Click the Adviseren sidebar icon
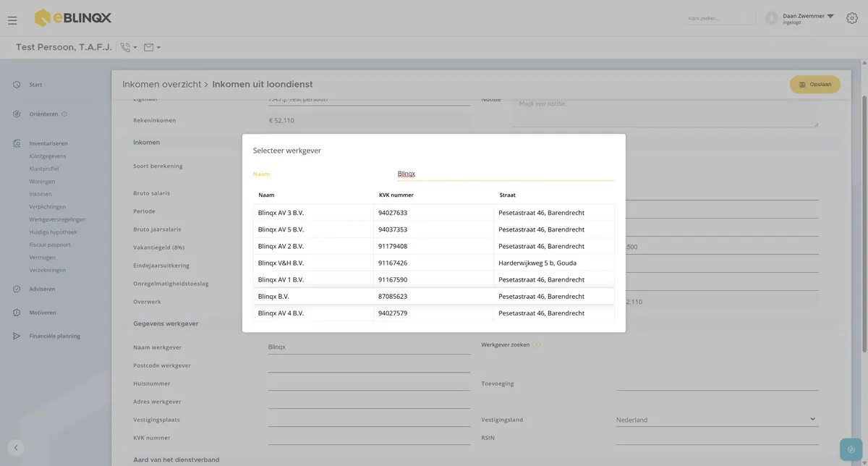Screen dimensions: 868x466 [x=17, y=289]
